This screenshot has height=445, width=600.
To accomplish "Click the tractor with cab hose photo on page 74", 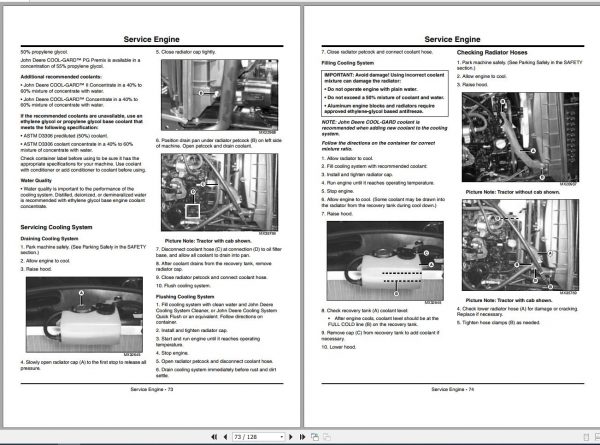I will pos(520,245).
